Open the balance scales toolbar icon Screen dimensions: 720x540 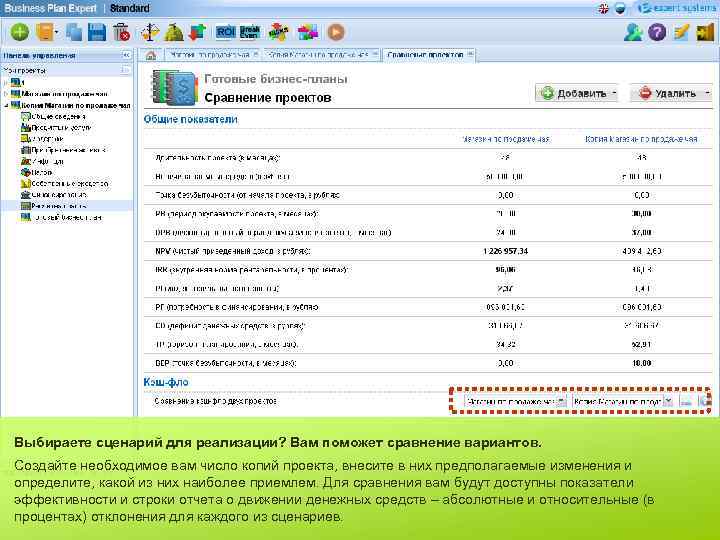(150, 32)
